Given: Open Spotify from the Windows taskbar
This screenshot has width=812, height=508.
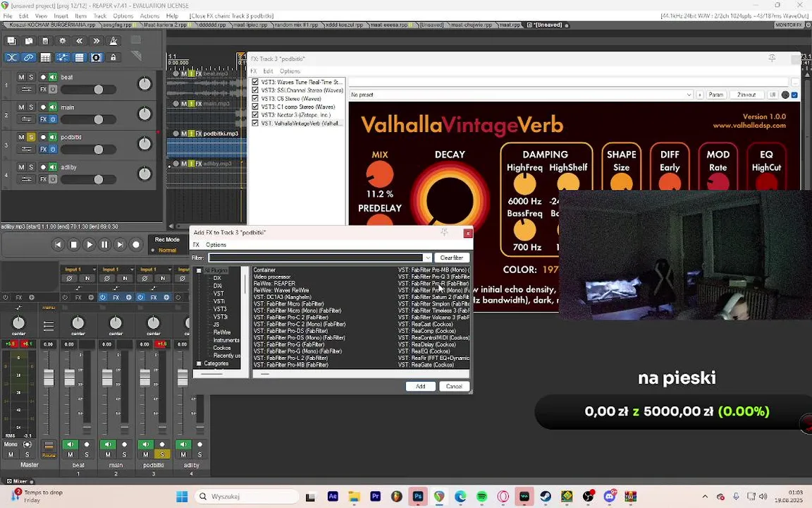Looking at the screenshot, I should click(481, 497).
